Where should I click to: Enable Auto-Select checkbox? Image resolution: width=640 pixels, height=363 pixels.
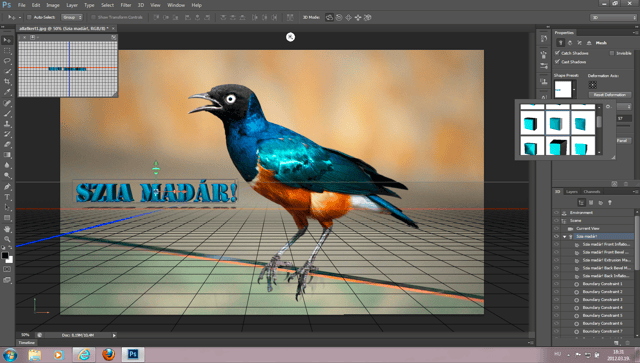tap(29, 17)
